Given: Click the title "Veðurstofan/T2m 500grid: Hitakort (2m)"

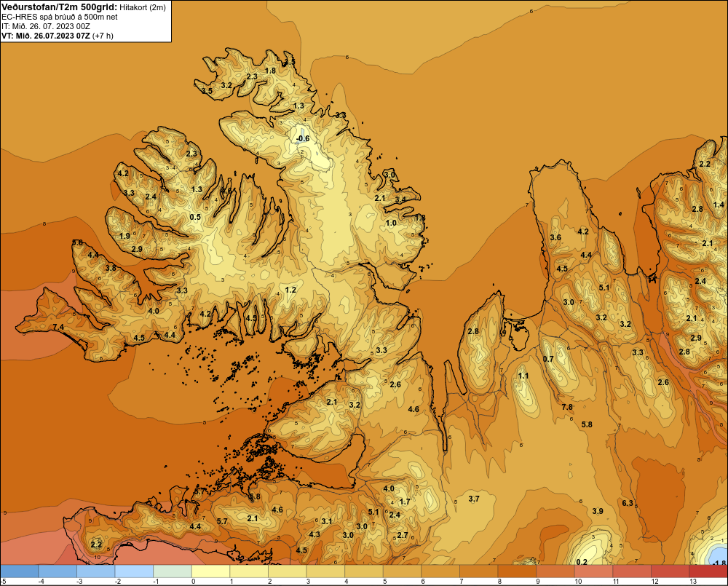Looking at the screenshot, I should click(84, 7).
